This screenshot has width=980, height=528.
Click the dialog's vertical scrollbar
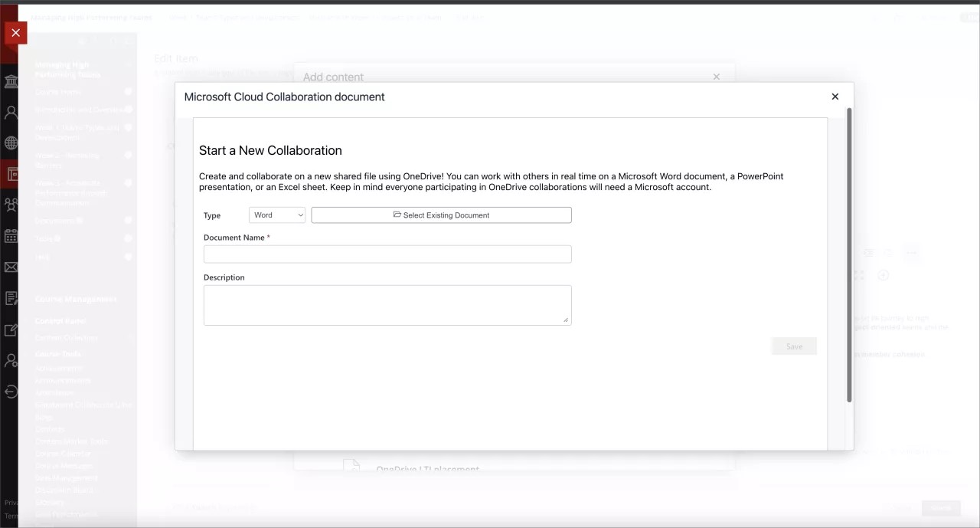point(849,253)
